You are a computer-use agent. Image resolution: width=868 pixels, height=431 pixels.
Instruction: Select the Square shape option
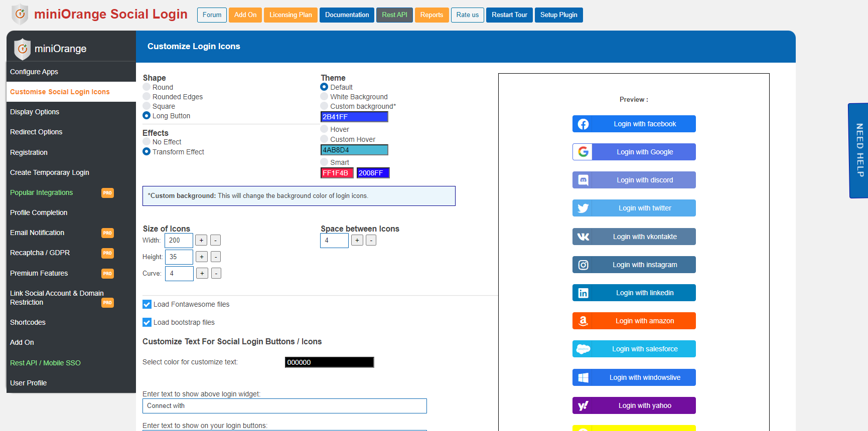147,106
